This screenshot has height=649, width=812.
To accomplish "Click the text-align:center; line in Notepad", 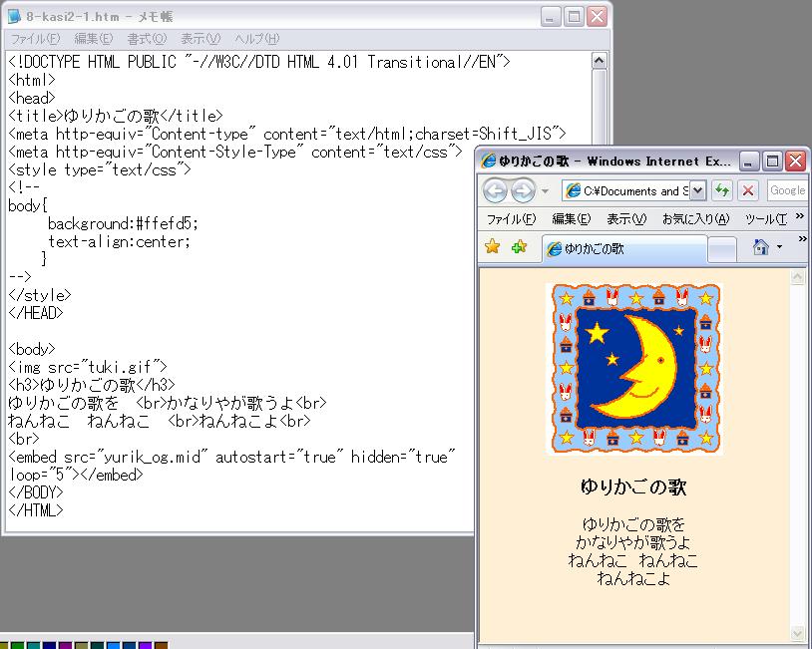I will tap(119, 241).
